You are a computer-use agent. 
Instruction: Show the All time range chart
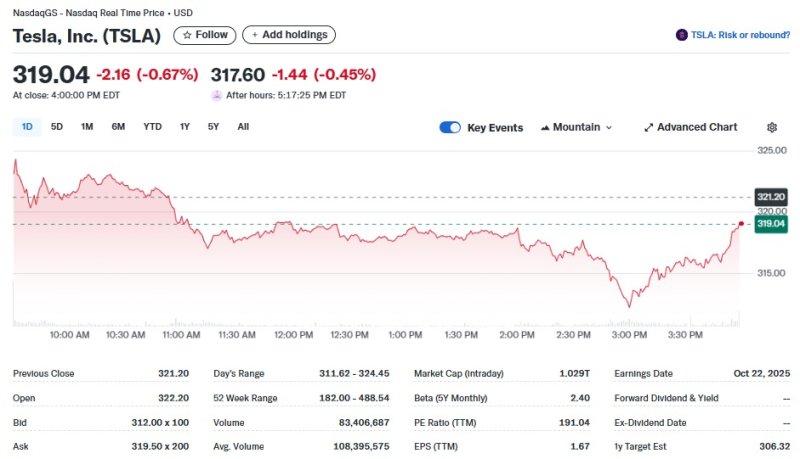point(243,127)
